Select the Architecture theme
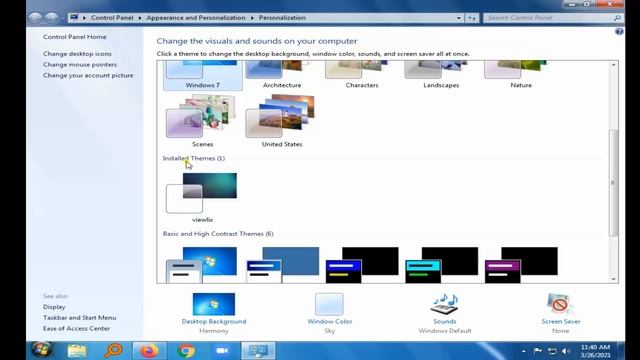640x360 pixels. click(282, 76)
